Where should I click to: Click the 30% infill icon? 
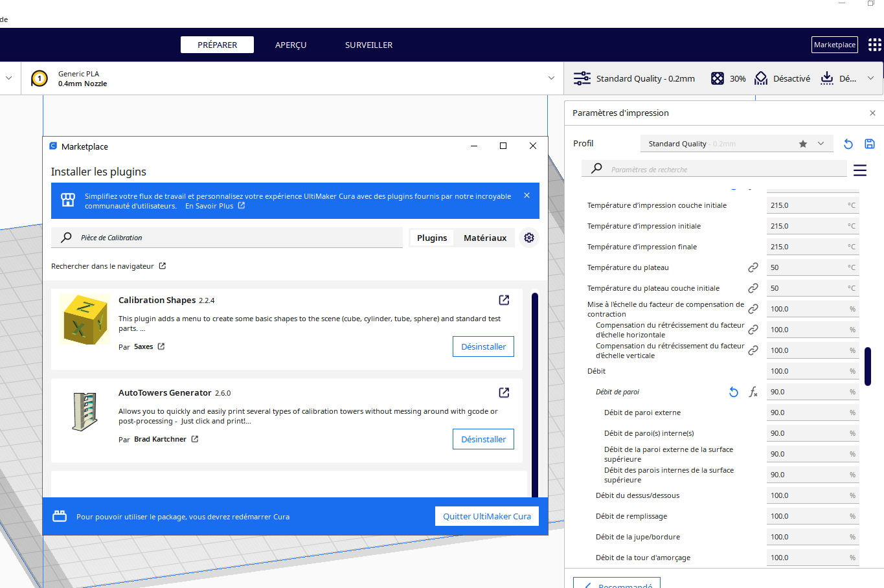click(x=718, y=78)
